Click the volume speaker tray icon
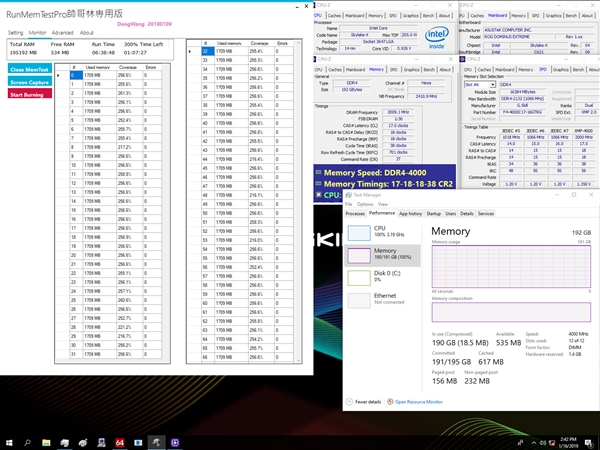Viewport: 600px width, 450px height. tap(542, 443)
